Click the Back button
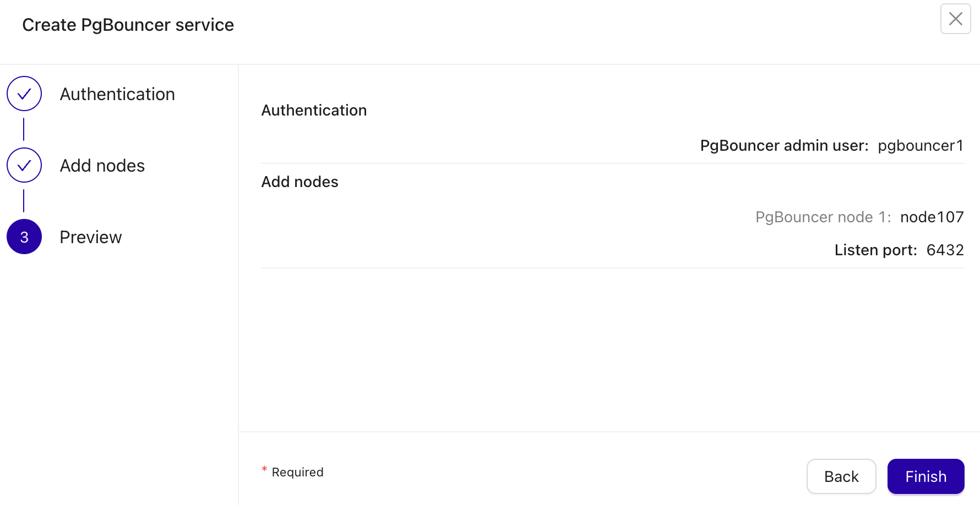The height and width of the screenshot is (505, 980). (841, 476)
